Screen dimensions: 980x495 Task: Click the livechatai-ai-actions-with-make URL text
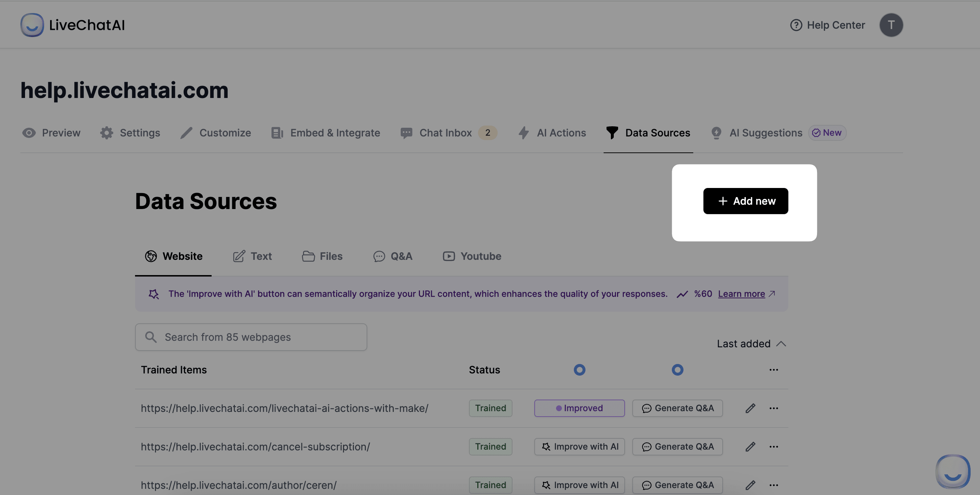coord(285,408)
